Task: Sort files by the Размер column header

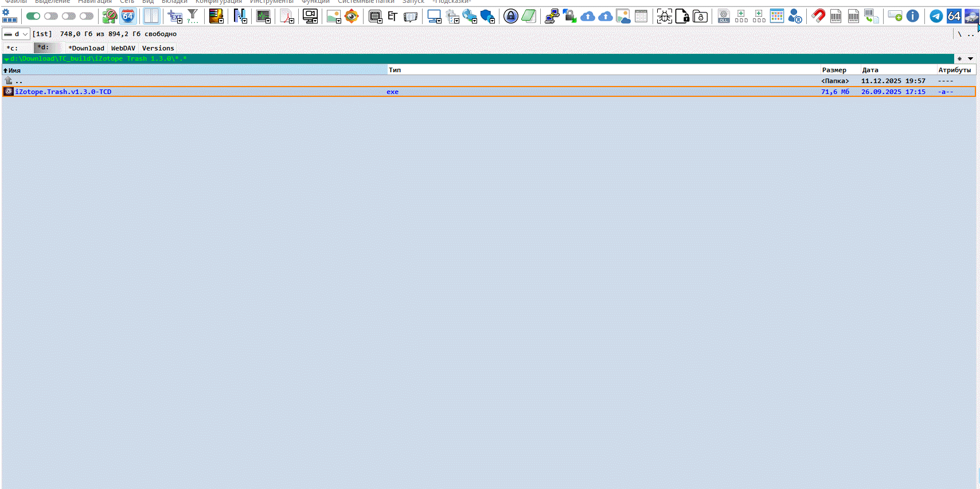Action: (840, 70)
